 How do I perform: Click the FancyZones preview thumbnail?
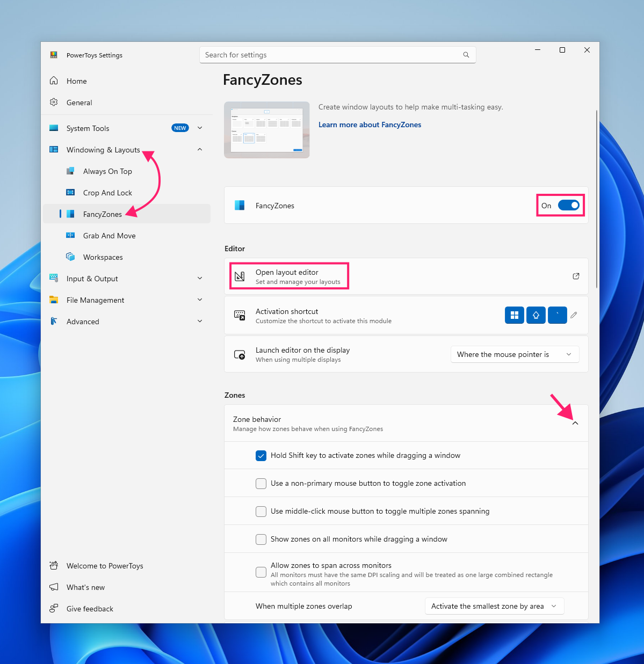[267, 130]
